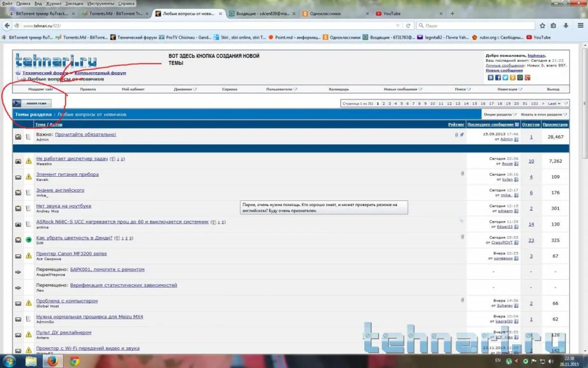Click Firefox icon in taskbar
The width and height of the screenshot is (588, 368).
53,361
